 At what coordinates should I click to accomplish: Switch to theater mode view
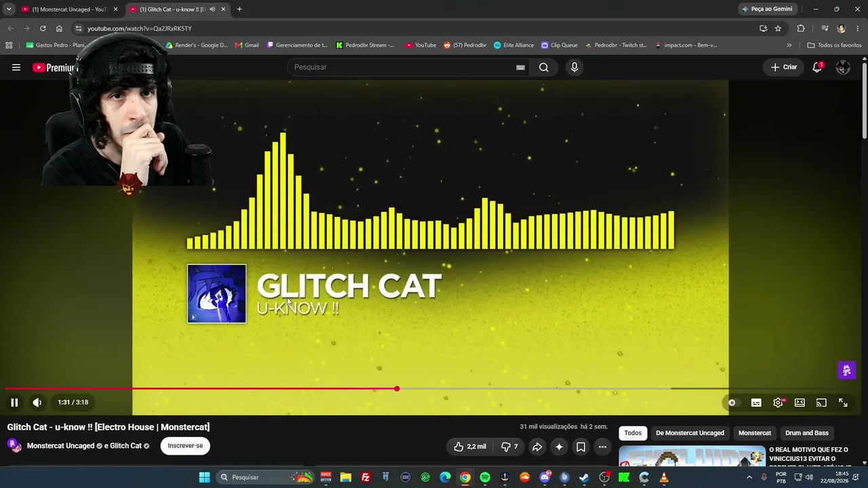pos(800,403)
